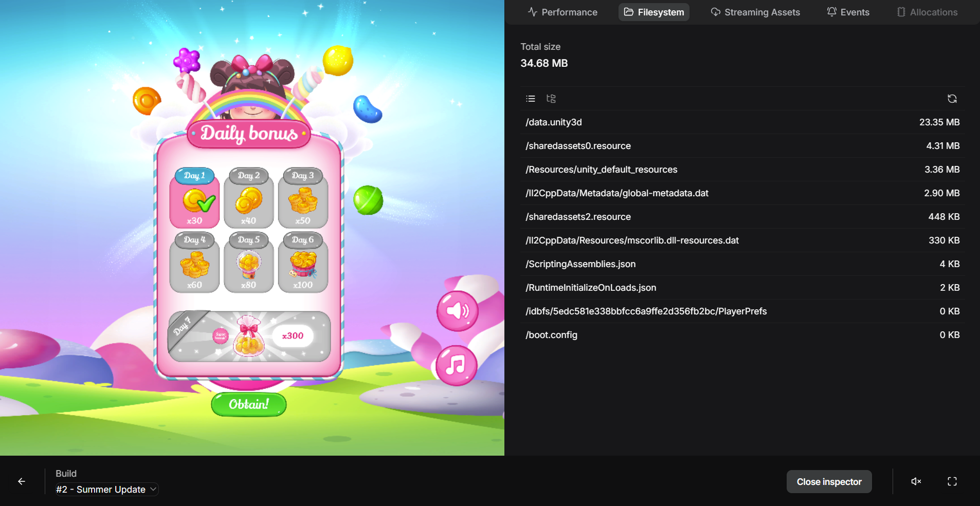Select the Day 3 x50 reward tile
The height and width of the screenshot is (506, 980).
(x=303, y=198)
